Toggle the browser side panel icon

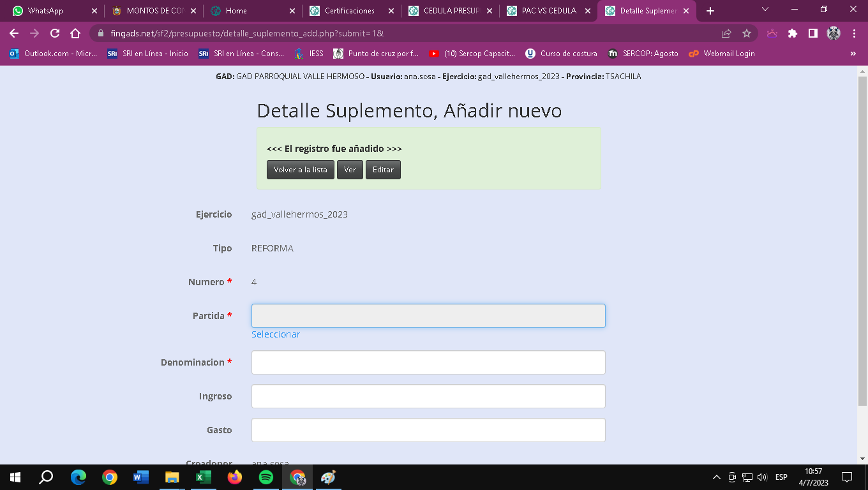pos(812,34)
